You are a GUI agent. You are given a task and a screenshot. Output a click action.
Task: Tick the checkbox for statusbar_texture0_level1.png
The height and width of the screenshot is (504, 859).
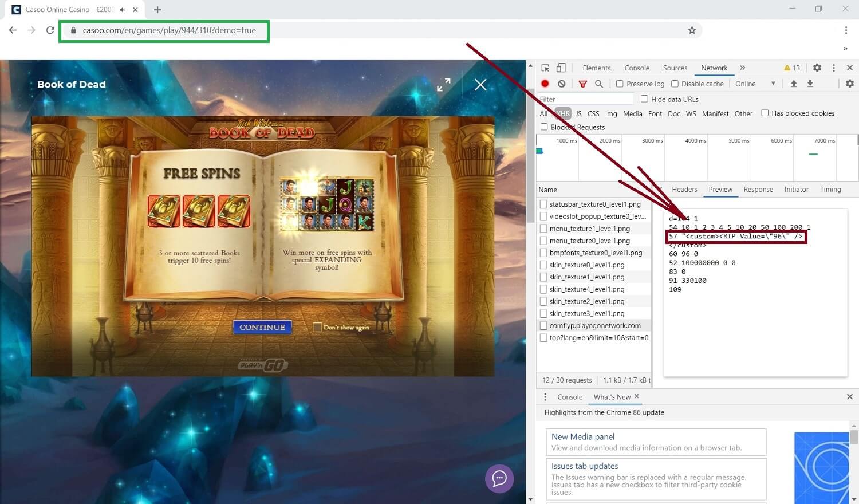tap(543, 204)
